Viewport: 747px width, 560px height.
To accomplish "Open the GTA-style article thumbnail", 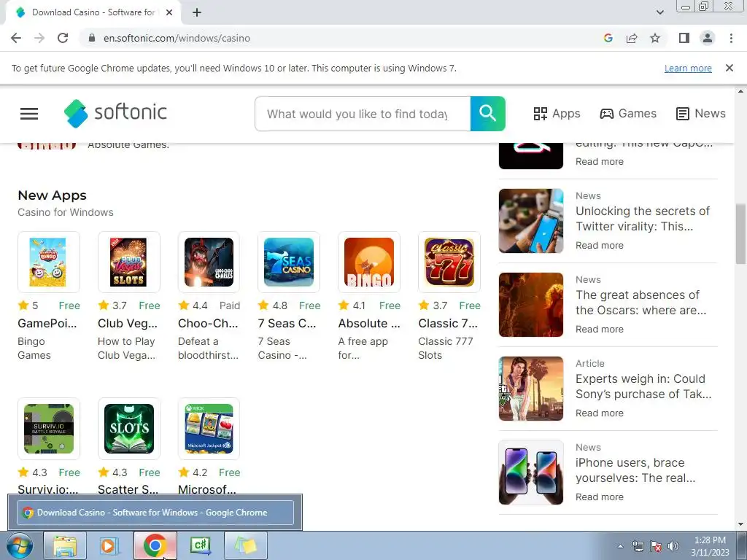I will (531, 389).
